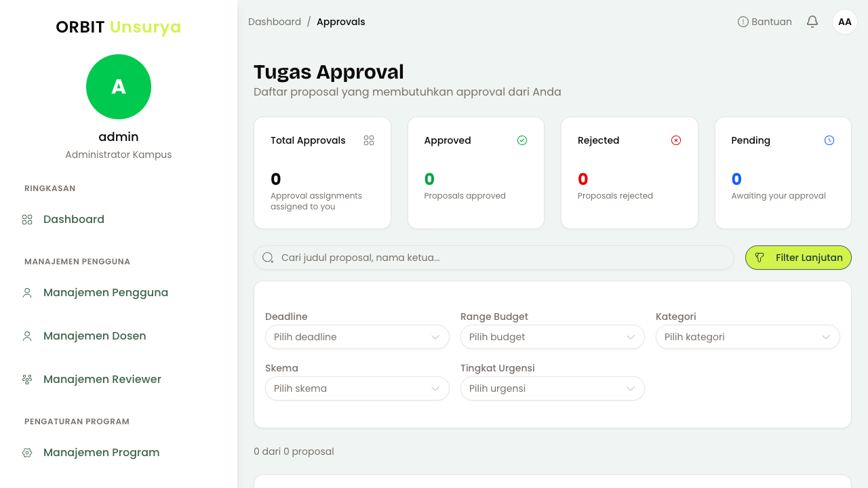The height and width of the screenshot is (488, 868).
Task: Click the ORBIT Unsurya logo
Action: 119,27
